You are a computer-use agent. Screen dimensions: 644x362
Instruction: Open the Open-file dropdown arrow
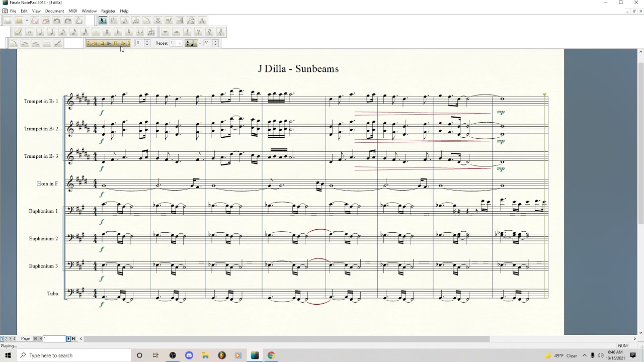point(27,21)
